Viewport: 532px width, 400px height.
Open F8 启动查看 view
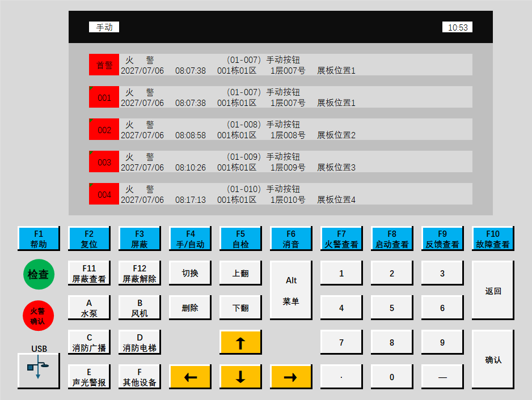click(x=392, y=239)
